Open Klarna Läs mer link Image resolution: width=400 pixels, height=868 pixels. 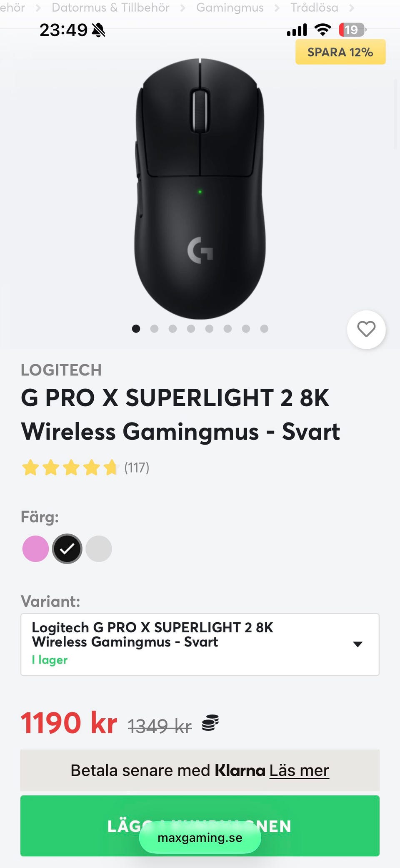pos(299,770)
